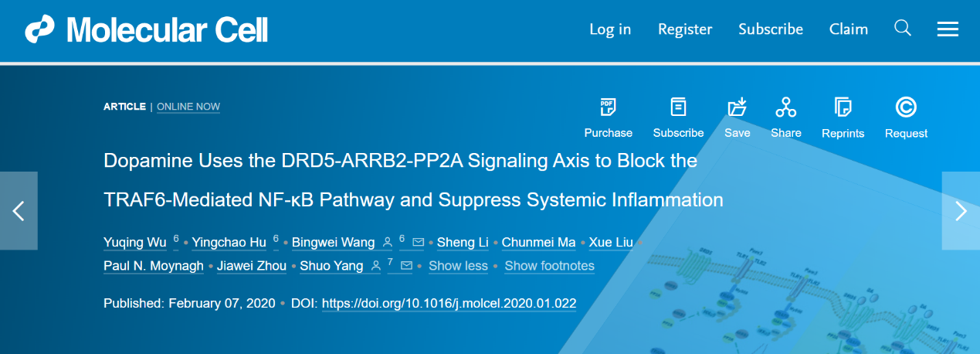980x354 pixels.
Task: Click the Subscribe journal icon
Action: pos(678,107)
